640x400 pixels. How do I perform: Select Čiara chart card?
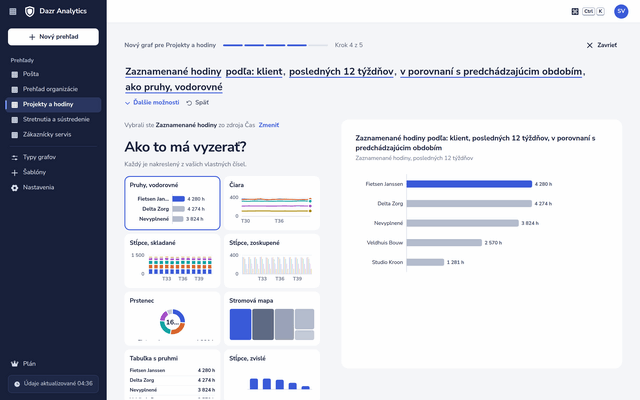point(272,203)
